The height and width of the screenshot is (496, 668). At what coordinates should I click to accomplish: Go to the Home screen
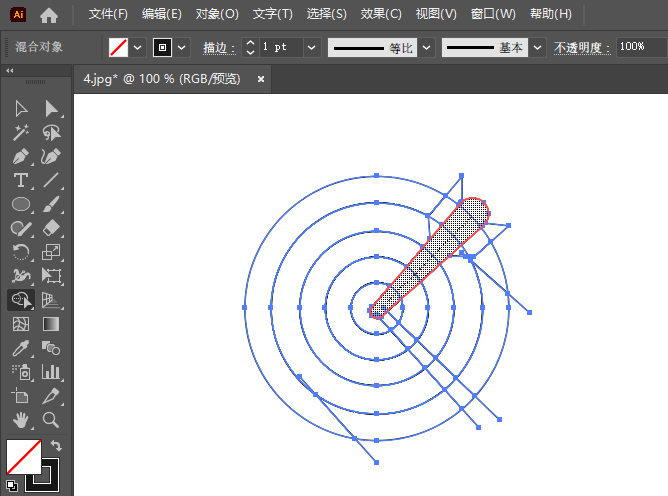[x=49, y=15]
